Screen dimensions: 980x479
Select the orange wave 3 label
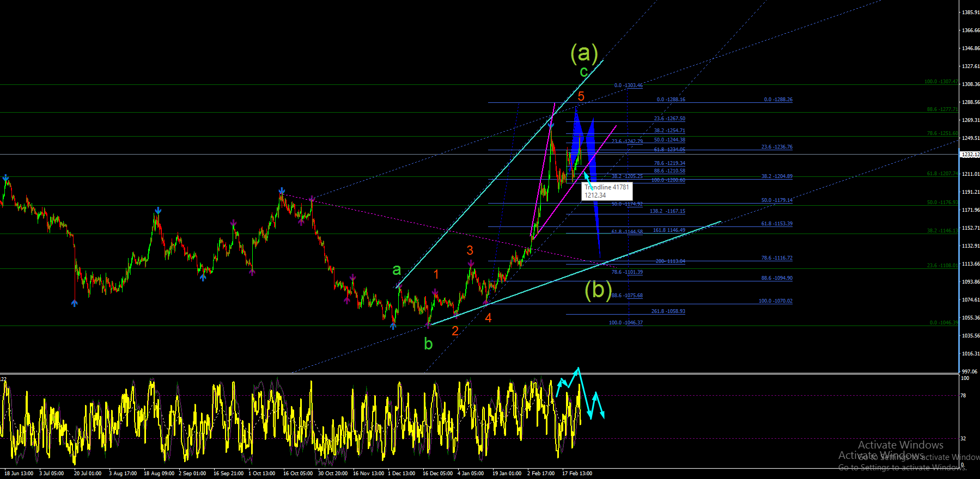tap(470, 250)
